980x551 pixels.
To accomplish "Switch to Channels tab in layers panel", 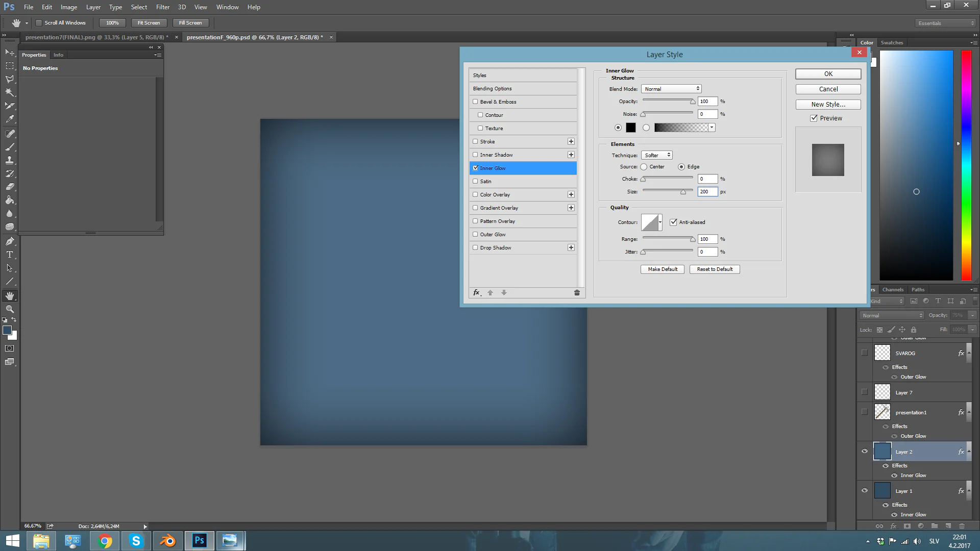I will (893, 289).
